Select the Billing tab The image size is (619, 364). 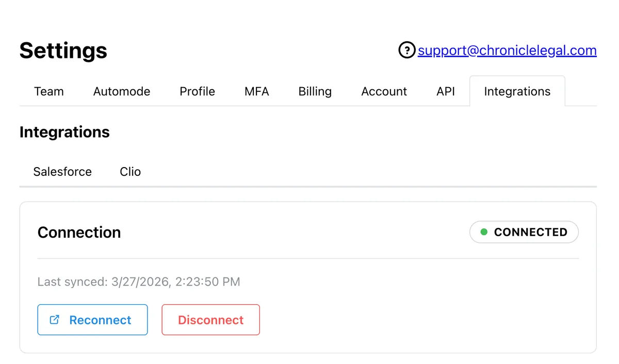click(315, 91)
